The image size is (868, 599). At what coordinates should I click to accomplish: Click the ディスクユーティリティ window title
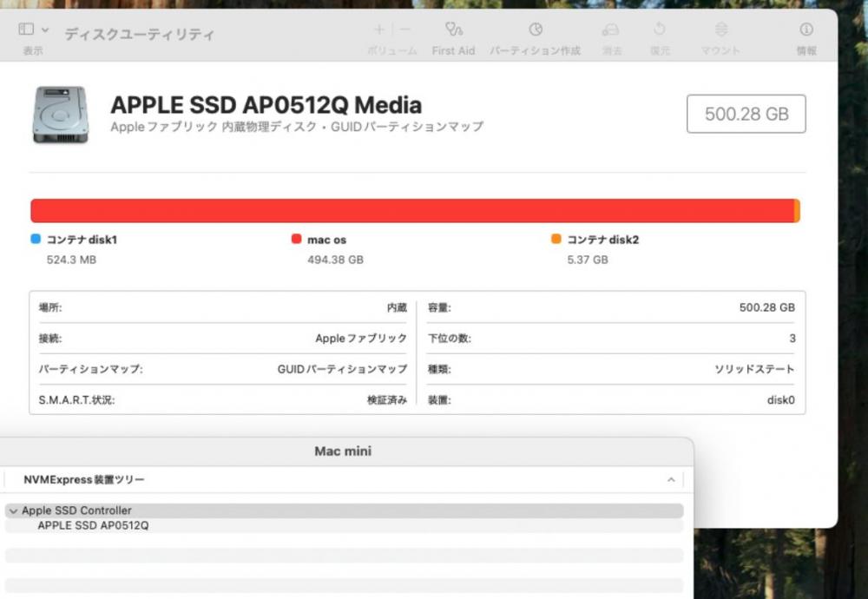pyautogui.click(x=139, y=35)
